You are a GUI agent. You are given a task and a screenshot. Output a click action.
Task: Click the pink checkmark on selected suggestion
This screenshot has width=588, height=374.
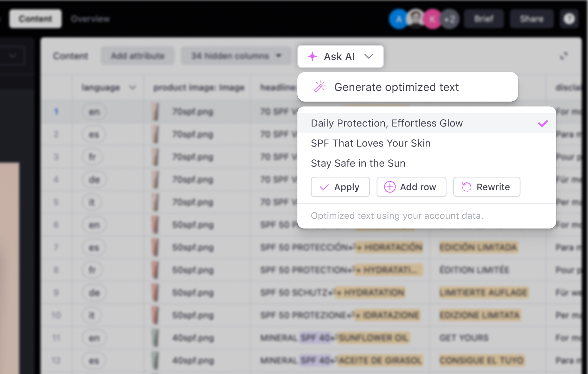pyautogui.click(x=543, y=123)
